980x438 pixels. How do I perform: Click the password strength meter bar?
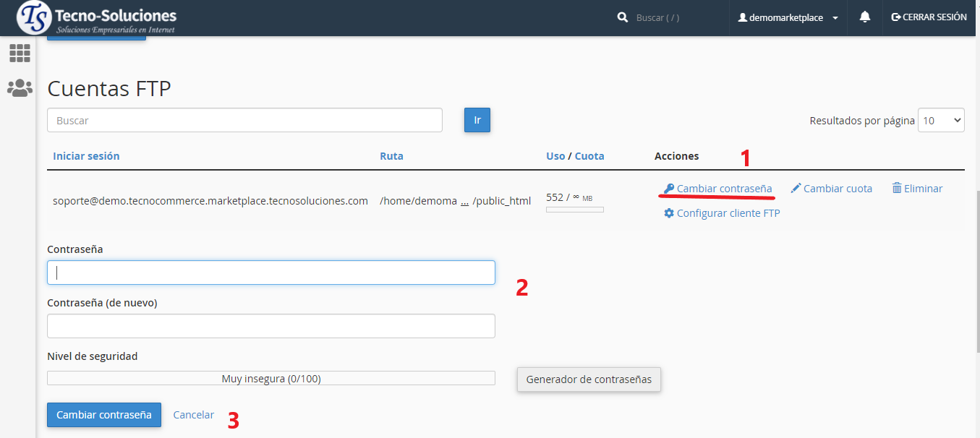(x=270, y=378)
